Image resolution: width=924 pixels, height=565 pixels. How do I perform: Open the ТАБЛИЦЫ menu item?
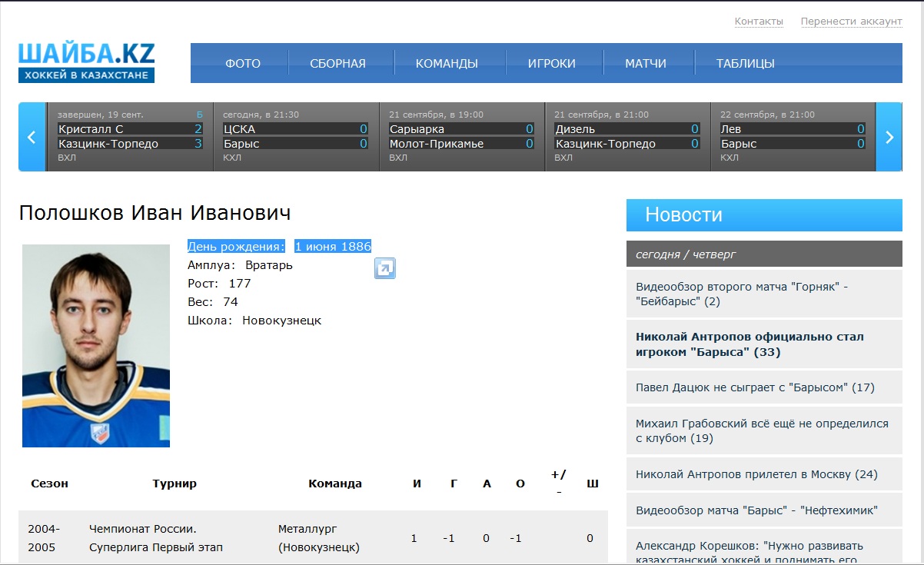point(745,64)
